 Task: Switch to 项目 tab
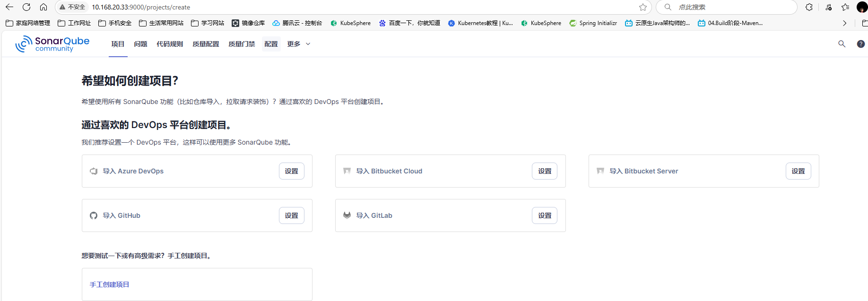118,44
